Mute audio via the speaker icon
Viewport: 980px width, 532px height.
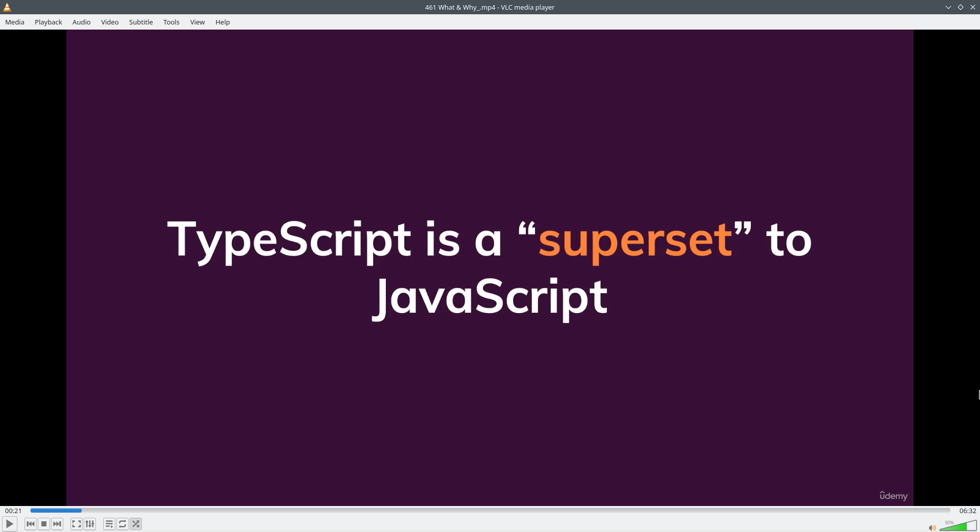[932, 528]
